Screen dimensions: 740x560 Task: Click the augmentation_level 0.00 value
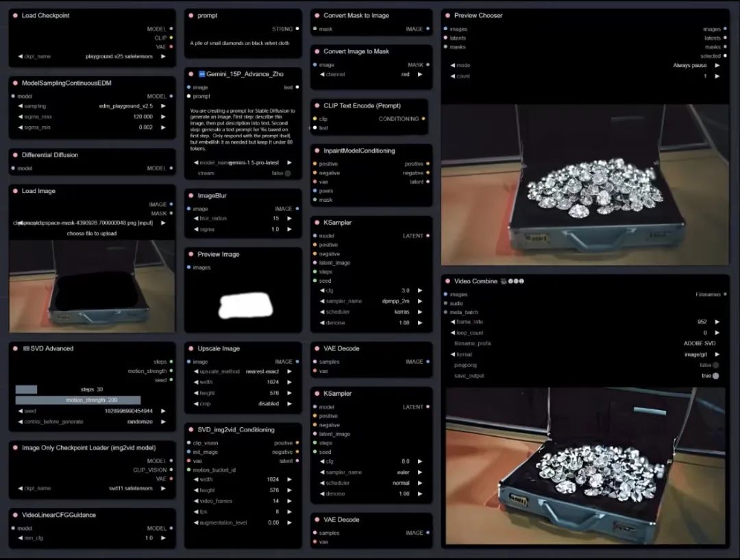click(x=273, y=523)
